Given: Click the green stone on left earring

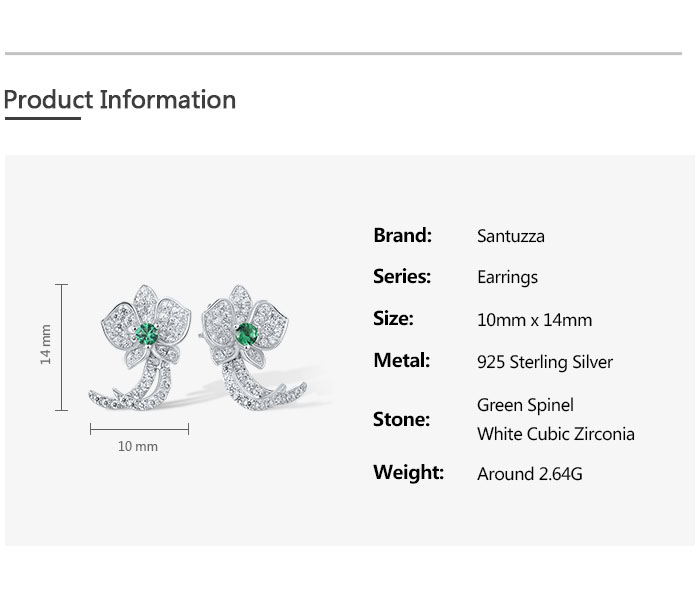Looking at the screenshot, I should [147, 334].
